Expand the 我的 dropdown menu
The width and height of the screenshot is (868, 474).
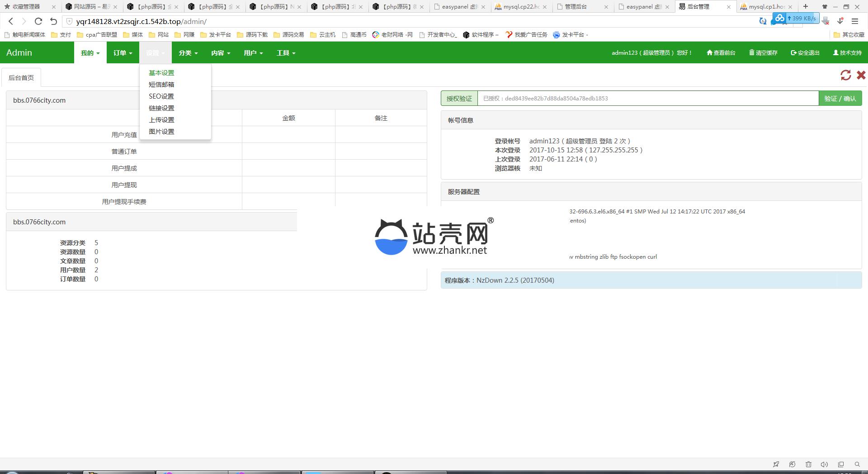click(90, 53)
